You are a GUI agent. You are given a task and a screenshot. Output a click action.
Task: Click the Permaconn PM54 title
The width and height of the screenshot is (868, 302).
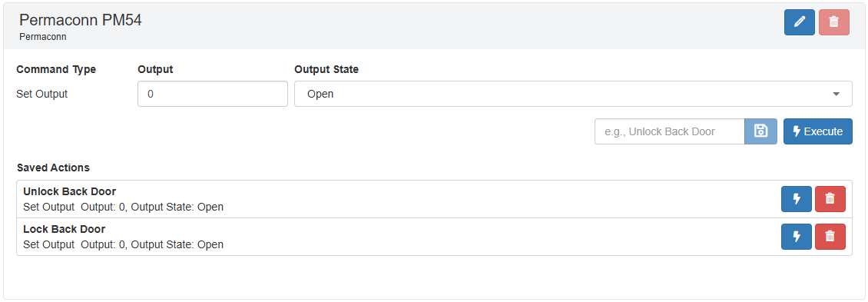80,21
